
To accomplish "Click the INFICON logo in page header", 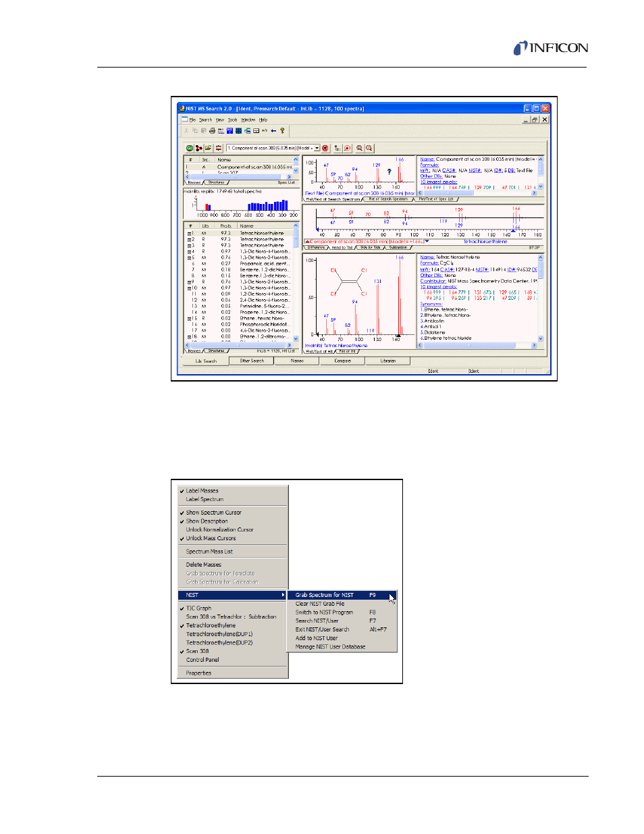I will click(x=551, y=48).
